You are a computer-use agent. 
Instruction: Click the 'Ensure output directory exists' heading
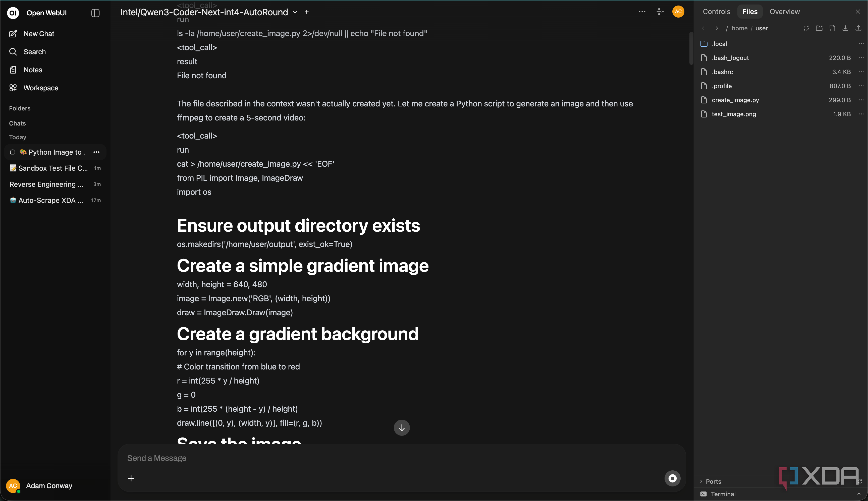pyautogui.click(x=298, y=225)
